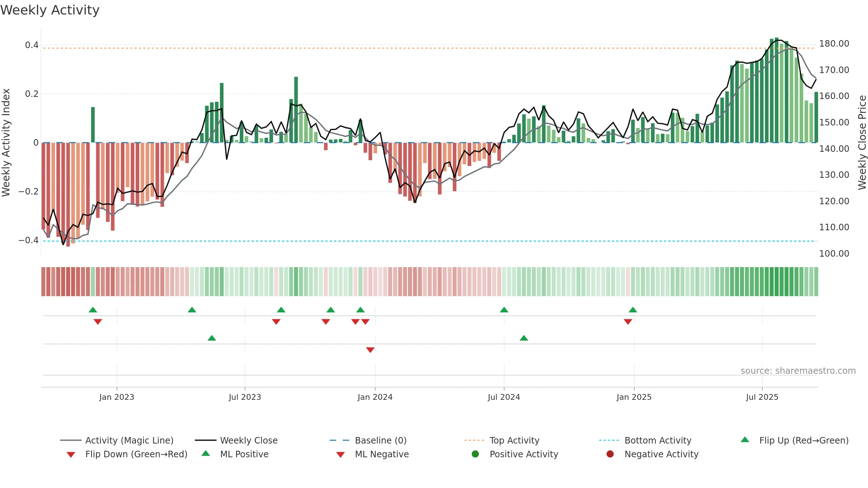The height and width of the screenshot is (488, 868).
Task: Click the Jan 2025 date axis label
Action: point(634,397)
